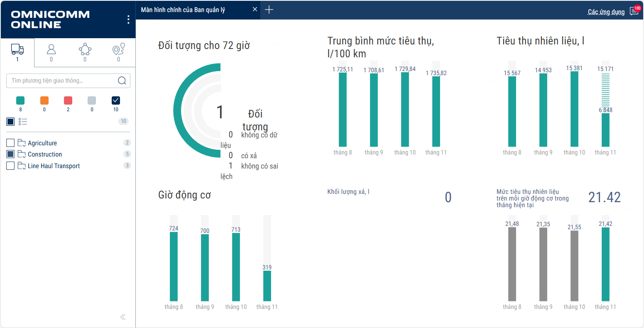Image resolution: width=644 pixels, height=328 pixels.
Task: Switch to the drivers tab person icon
Action: coord(51,50)
